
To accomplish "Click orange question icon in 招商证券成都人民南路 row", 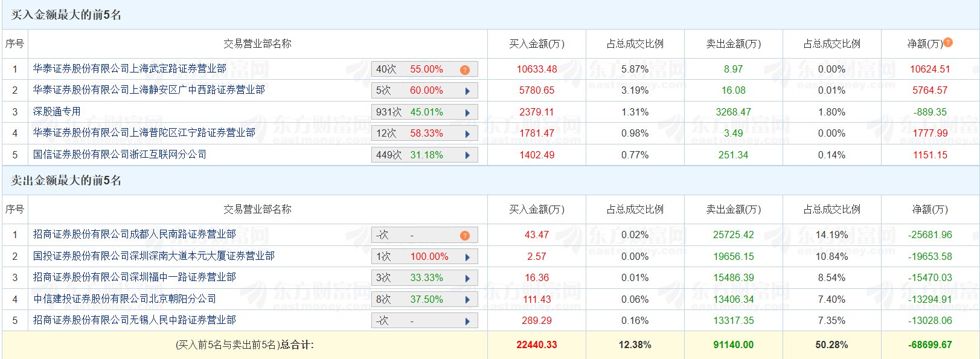I will tap(464, 236).
